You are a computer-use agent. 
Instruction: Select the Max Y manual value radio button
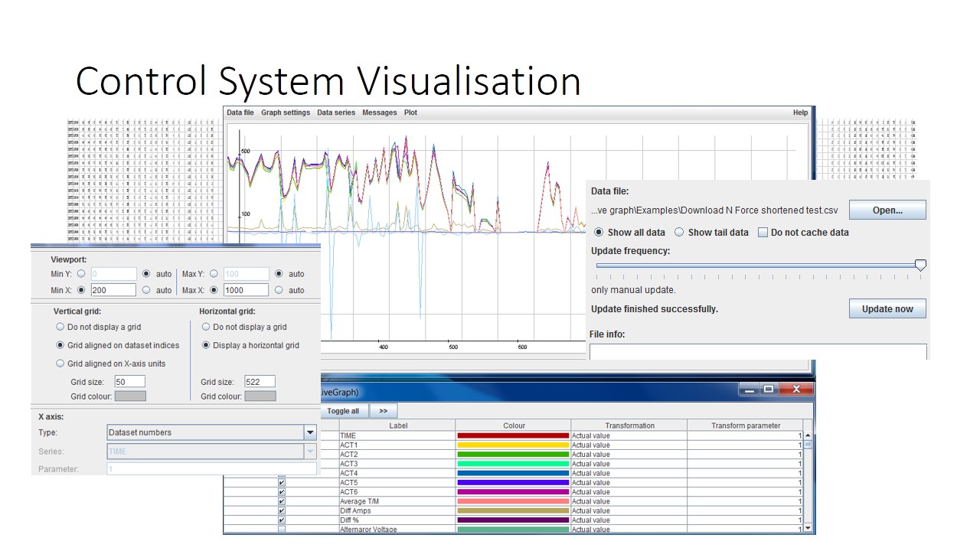[x=214, y=273]
